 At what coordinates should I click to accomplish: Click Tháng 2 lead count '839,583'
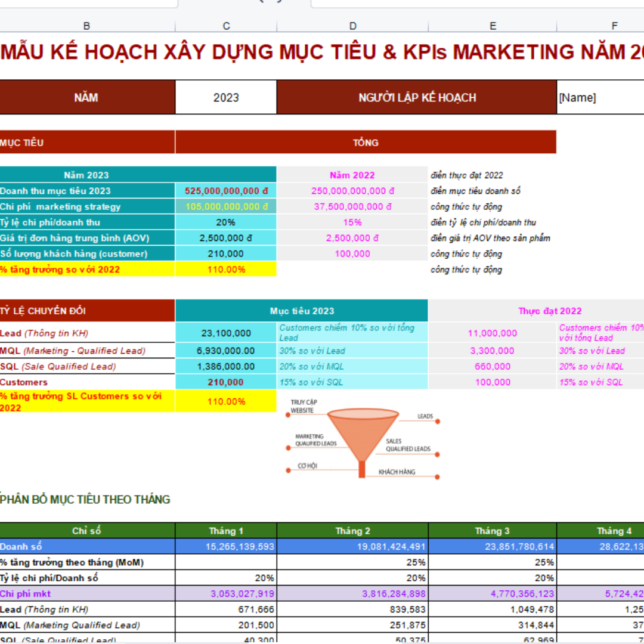coord(352,609)
